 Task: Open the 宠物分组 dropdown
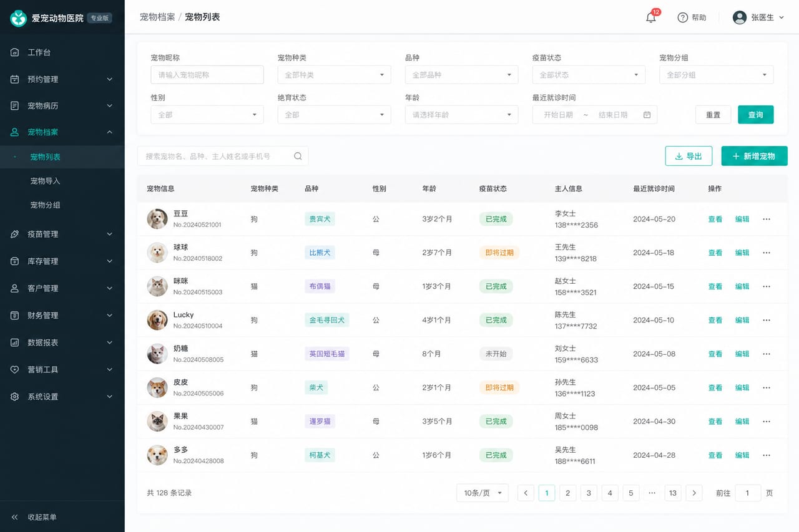717,75
